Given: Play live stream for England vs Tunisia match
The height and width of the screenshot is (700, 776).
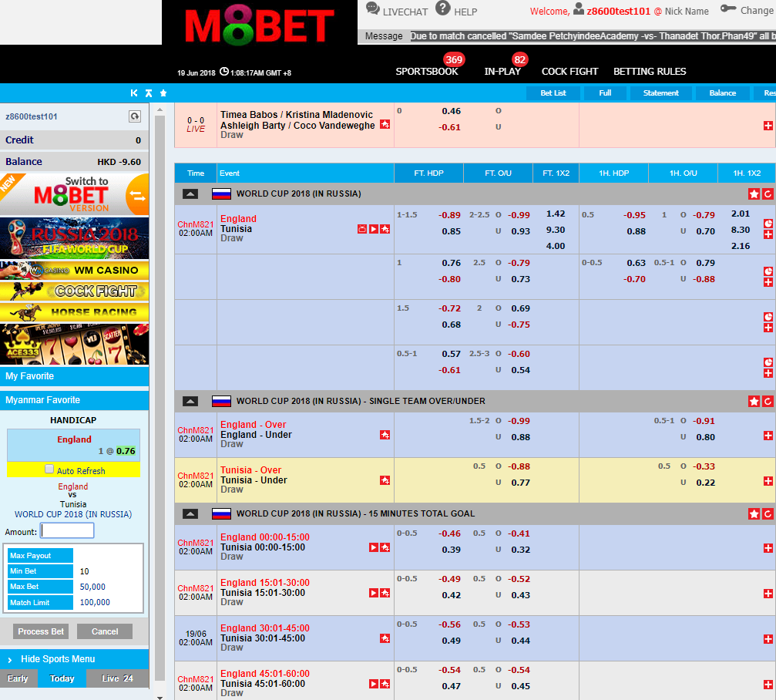Looking at the screenshot, I should click(x=374, y=229).
